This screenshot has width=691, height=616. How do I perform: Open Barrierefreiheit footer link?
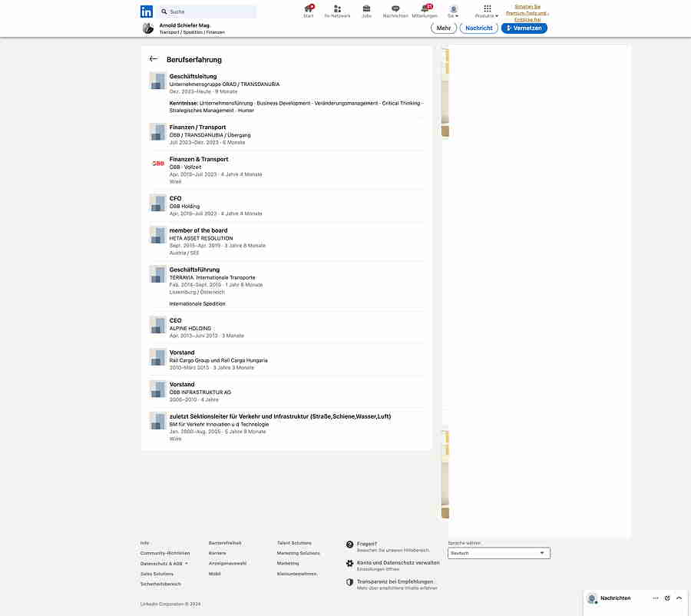point(225,543)
